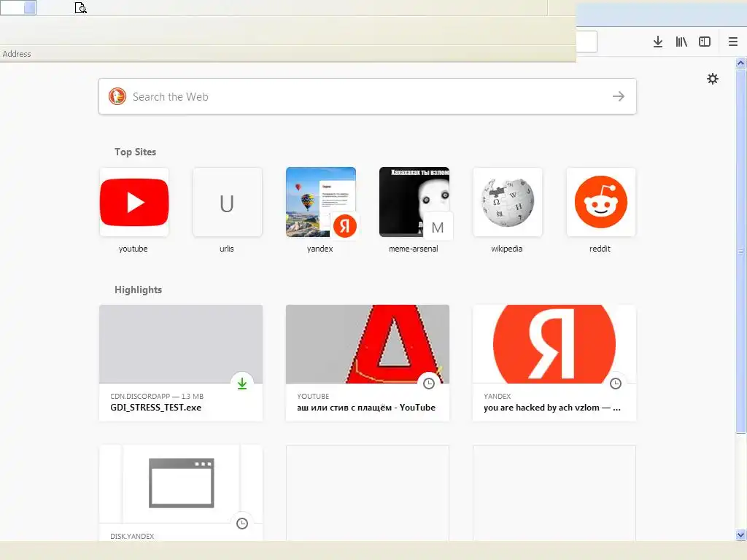Open new tab preferences gear

[x=712, y=79]
